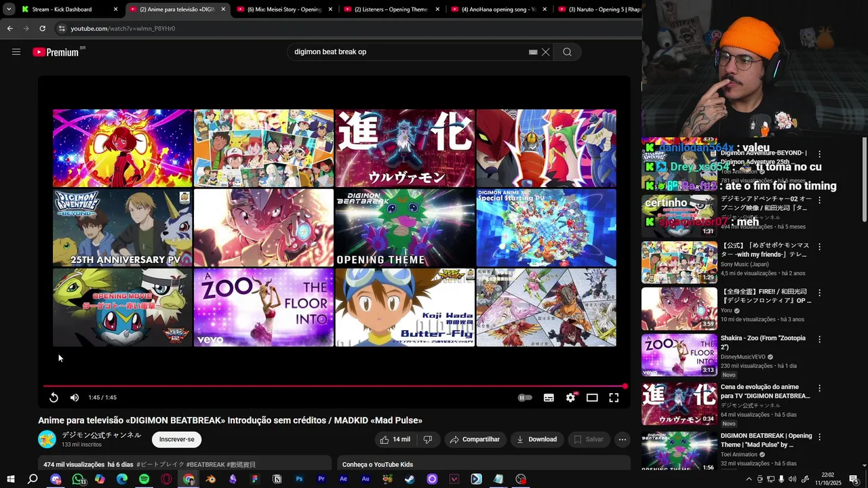The image size is (868, 488).
Task: Enter fullscreen mode
Action: tap(614, 398)
